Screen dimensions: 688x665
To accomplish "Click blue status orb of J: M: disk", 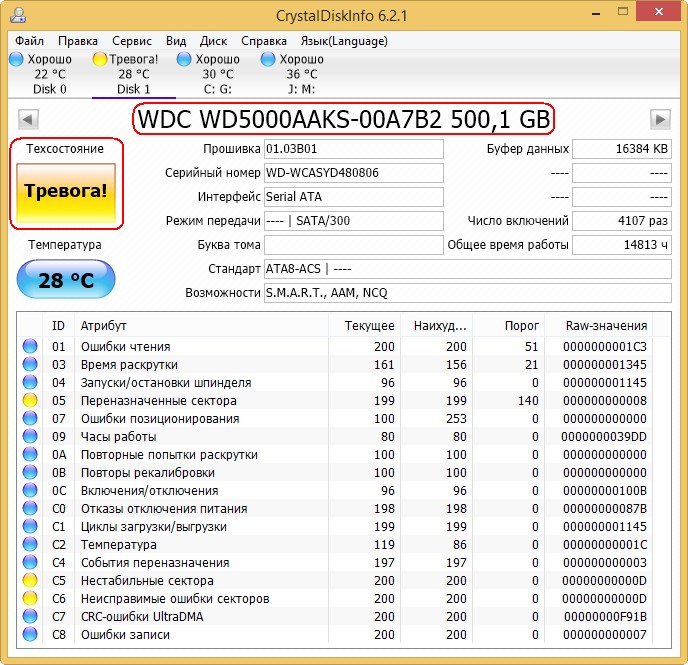I will pos(268,59).
